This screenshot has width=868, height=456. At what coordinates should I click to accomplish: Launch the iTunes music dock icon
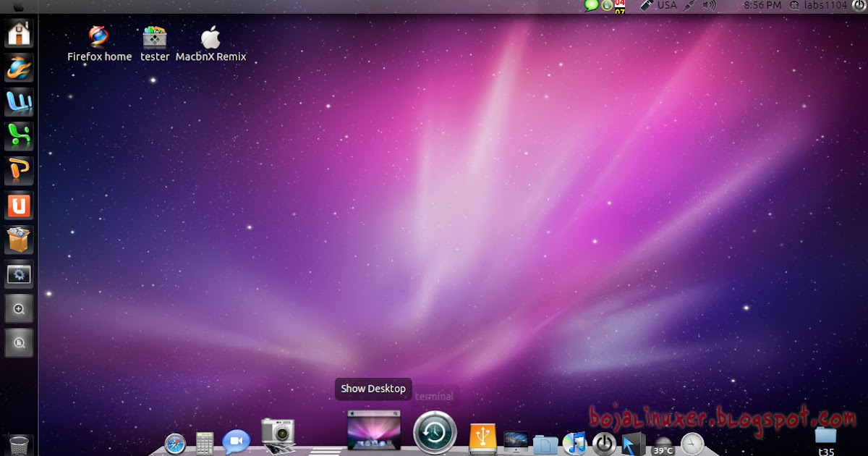[x=574, y=444]
